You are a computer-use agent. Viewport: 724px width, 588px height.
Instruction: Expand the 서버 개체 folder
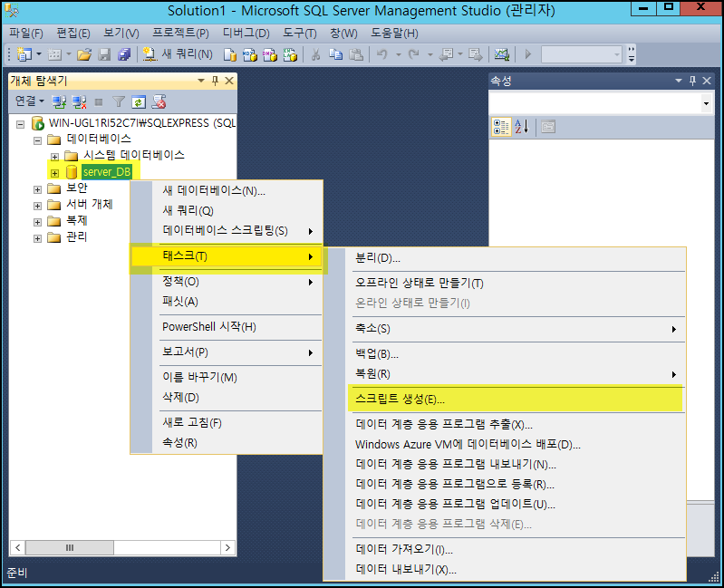(x=37, y=206)
